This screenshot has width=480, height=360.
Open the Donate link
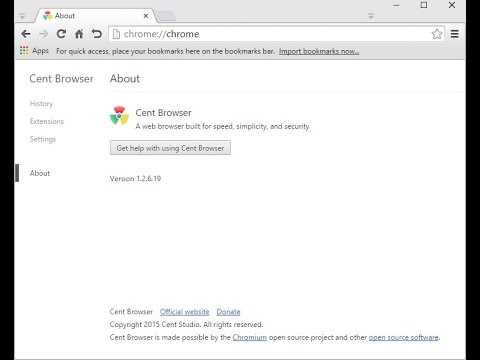(228, 312)
